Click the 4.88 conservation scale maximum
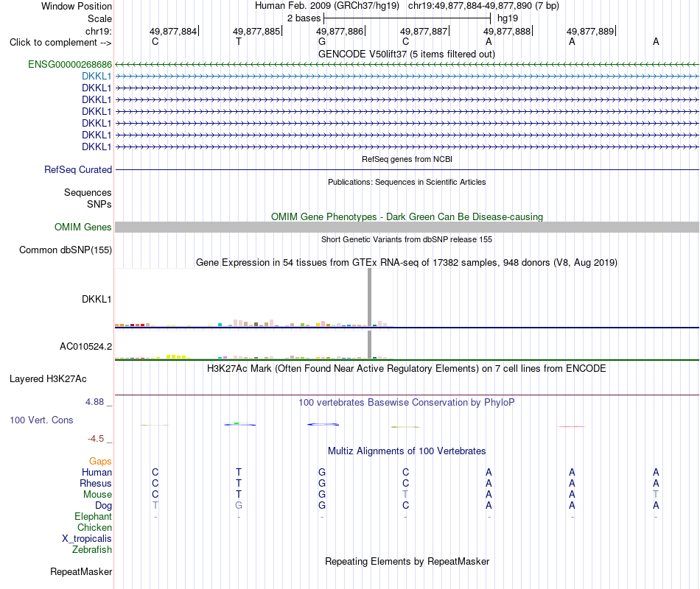700x589 pixels. click(94, 402)
